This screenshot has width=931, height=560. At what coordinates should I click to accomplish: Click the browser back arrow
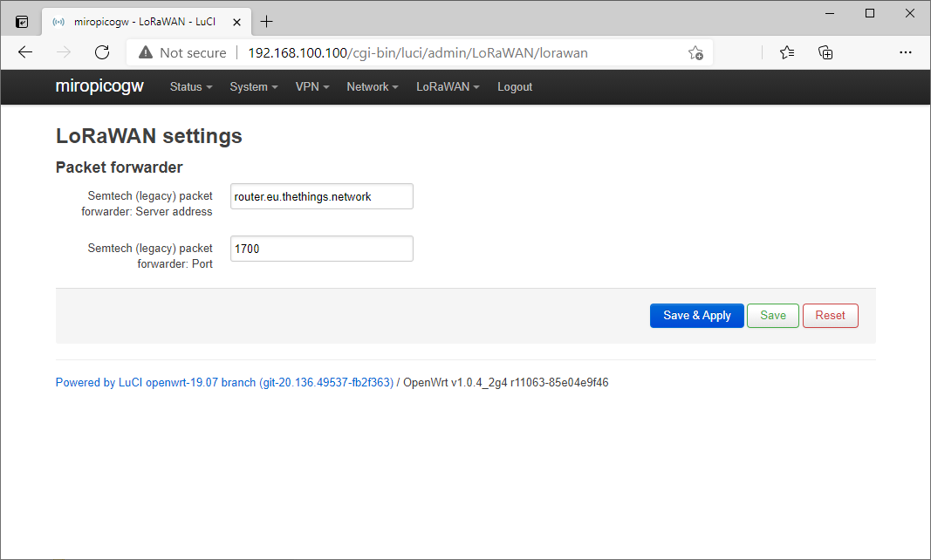click(25, 52)
